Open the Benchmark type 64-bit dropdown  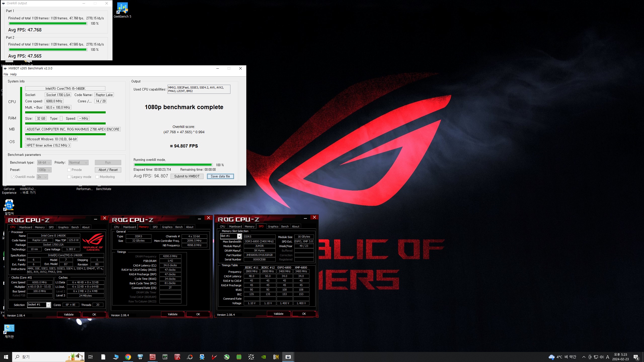point(44,163)
